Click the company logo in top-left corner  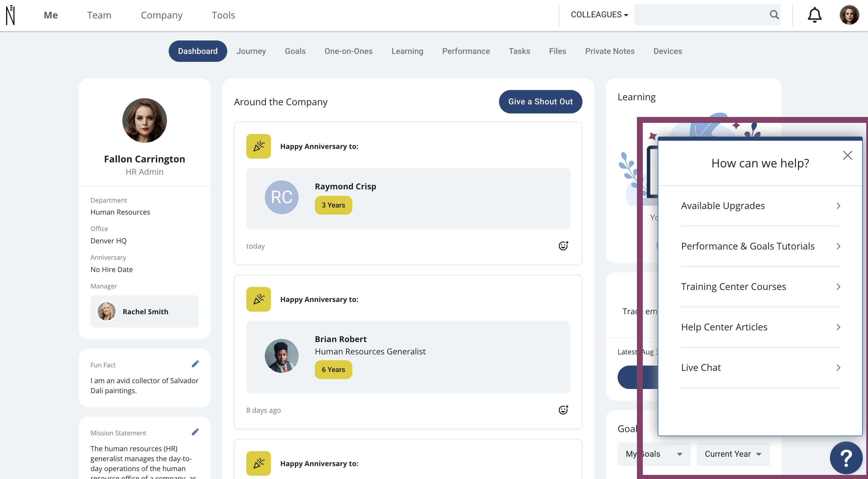(x=11, y=15)
